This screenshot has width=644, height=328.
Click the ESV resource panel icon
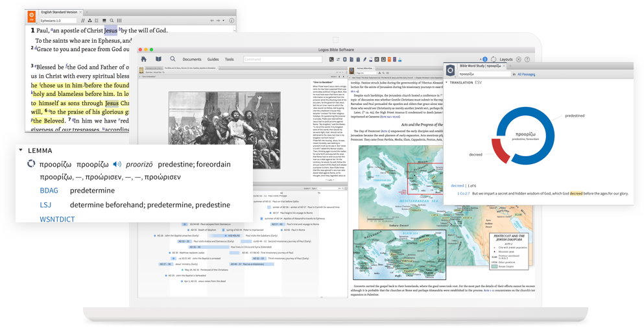(31, 17)
